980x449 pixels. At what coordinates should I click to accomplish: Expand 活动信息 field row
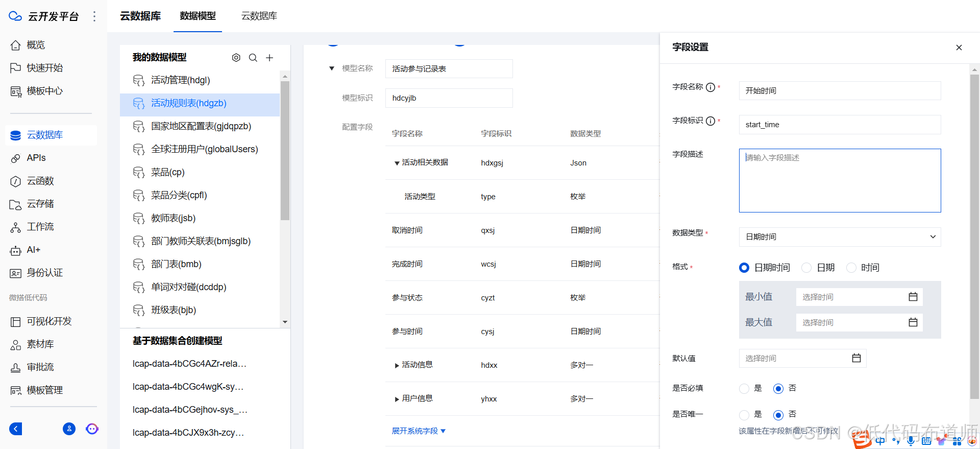(397, 365)
